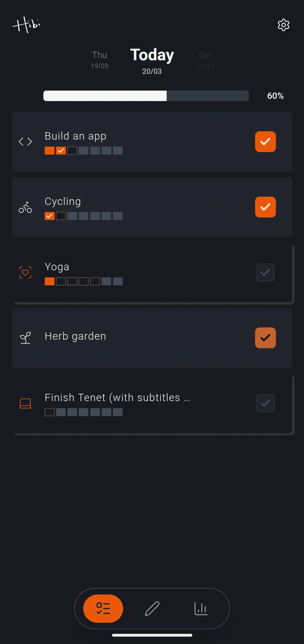Screen dimensions: 304x644
Task: Open the statistics bar chart tab
Action: pos(201,609)
